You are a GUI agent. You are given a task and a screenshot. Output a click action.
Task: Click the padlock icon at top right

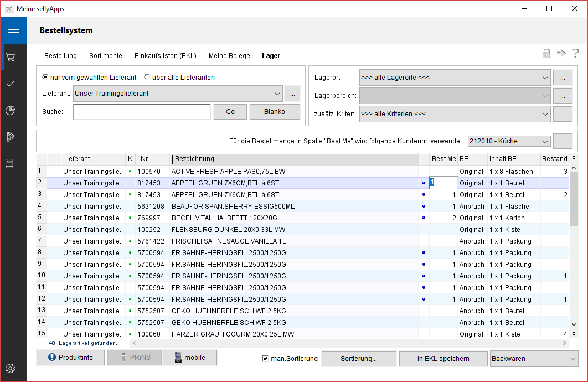546,53
